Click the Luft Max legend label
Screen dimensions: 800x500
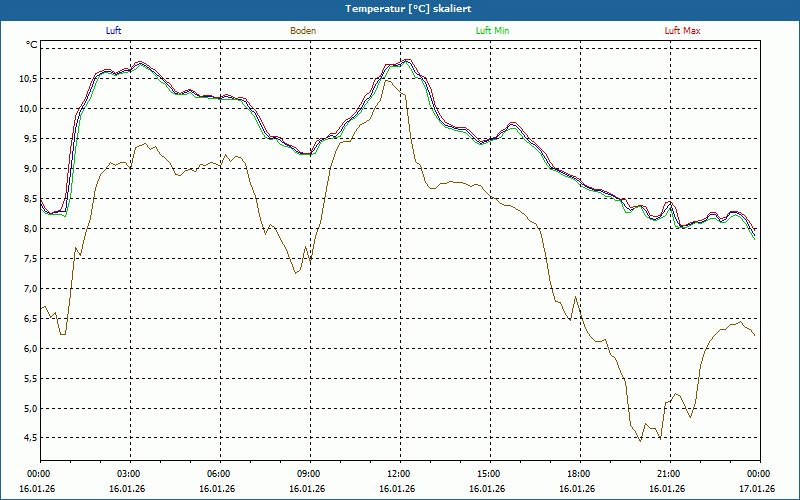pos(682,31)
